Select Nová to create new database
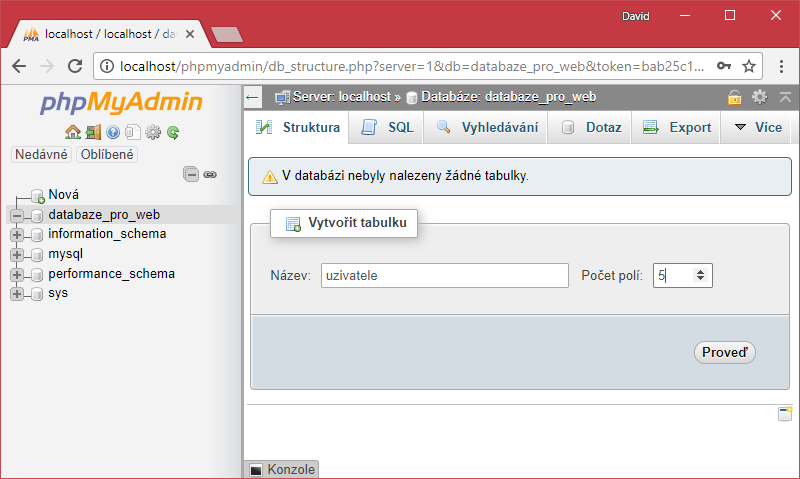 click(x=63, y=195)
